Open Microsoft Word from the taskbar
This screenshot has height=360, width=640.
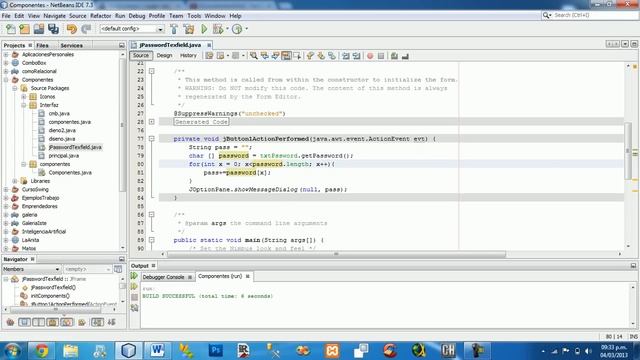click(x=157, y=350)
